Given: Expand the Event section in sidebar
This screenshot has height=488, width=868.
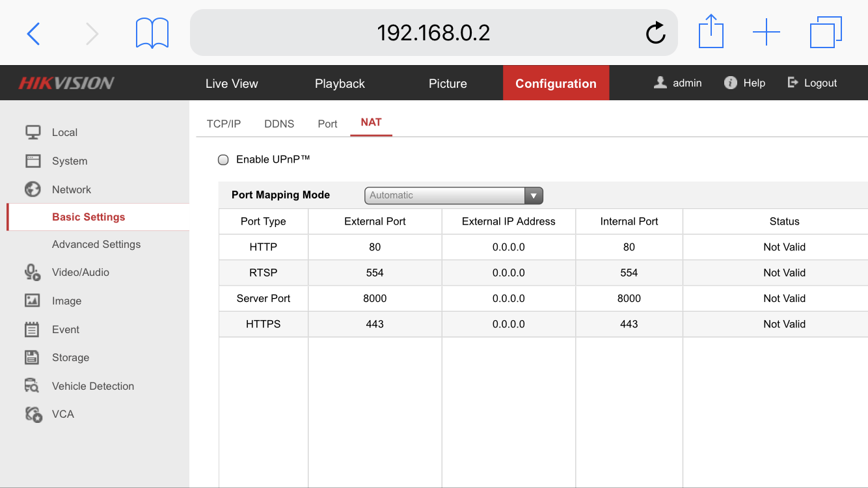Looking at the screenshot, I should [65, 329].
